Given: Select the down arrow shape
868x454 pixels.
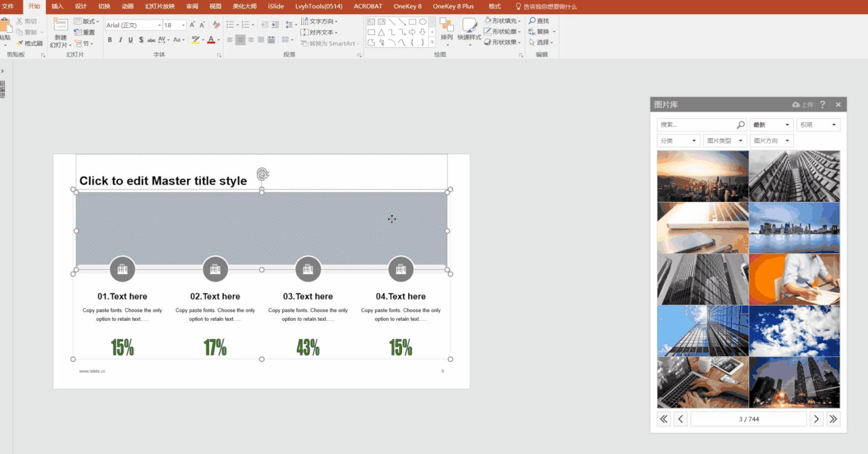Looking at the screenshot, I should [x=423, y=32].
